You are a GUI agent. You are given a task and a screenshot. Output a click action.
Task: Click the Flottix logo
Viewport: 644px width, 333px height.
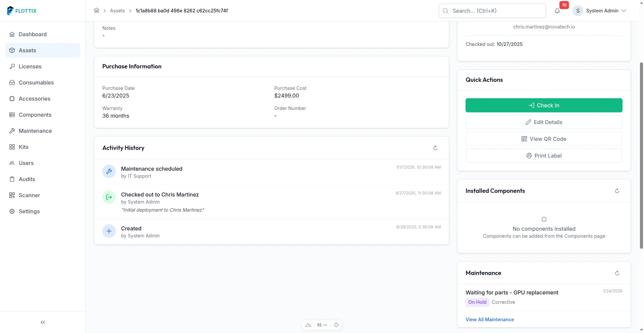pos(22,11)
